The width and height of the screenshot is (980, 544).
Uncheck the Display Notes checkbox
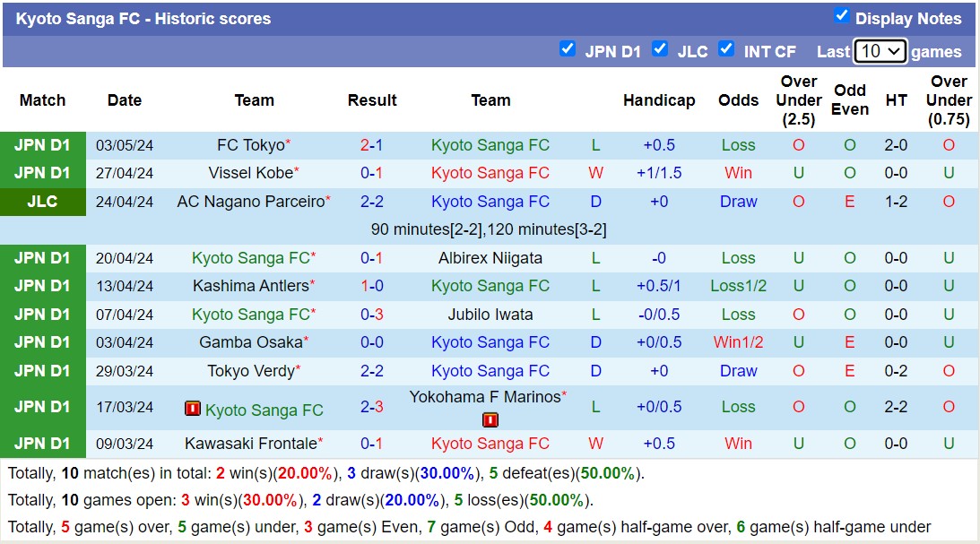(840, 13)
